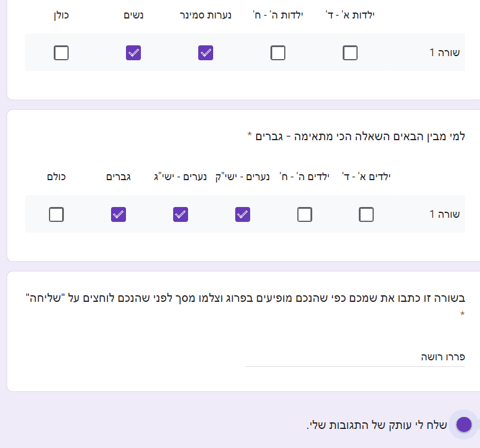Toggle the send-me-a-copy switch
Image resolution: width=480 pixels, height=448 pixels.
463,425
